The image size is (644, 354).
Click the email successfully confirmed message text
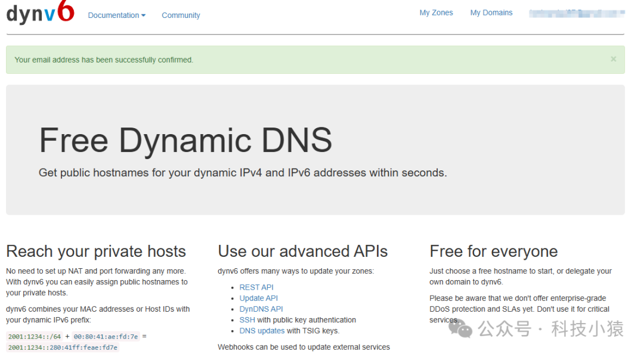point(104,60)
